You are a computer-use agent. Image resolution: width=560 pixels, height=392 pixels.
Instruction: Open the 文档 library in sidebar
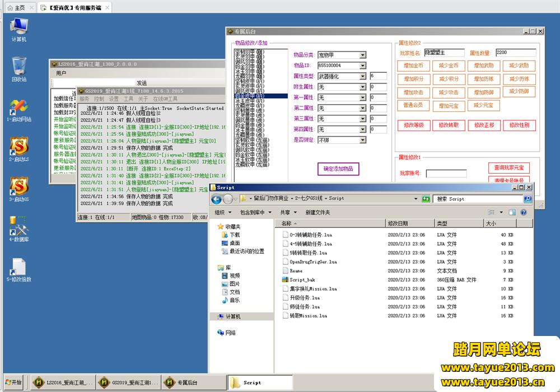231,292
